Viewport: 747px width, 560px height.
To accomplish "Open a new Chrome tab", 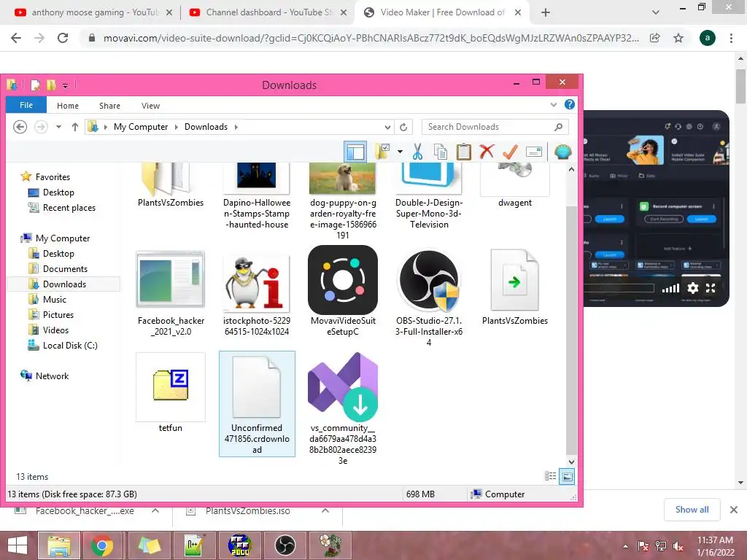I will pyautogui.click(x=546, y=12).
